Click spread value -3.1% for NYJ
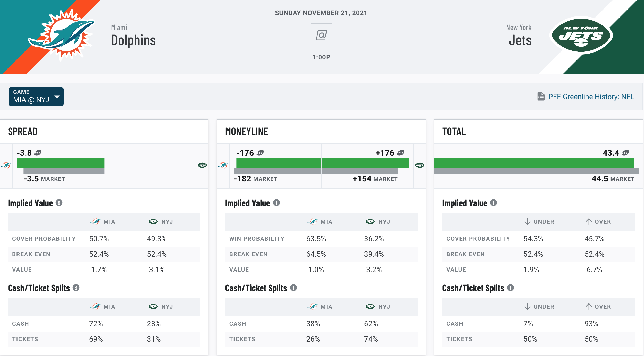The width and height of the screenshot is (644, 356). pyautogui.click(x=156, y=270)
